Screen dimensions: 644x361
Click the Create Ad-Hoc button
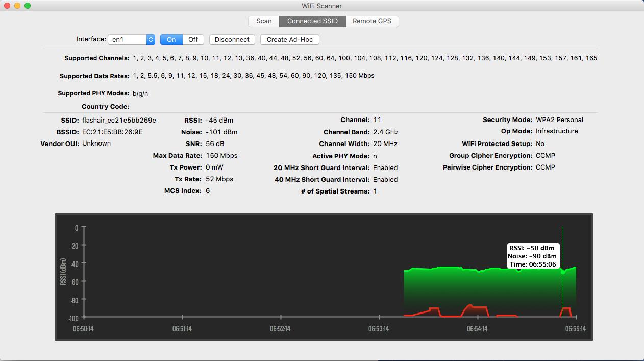(289, 39)
